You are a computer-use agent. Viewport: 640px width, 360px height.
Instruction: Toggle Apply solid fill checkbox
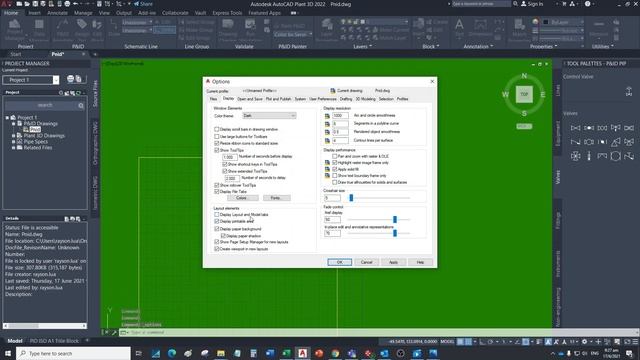(x=335, y=169)
